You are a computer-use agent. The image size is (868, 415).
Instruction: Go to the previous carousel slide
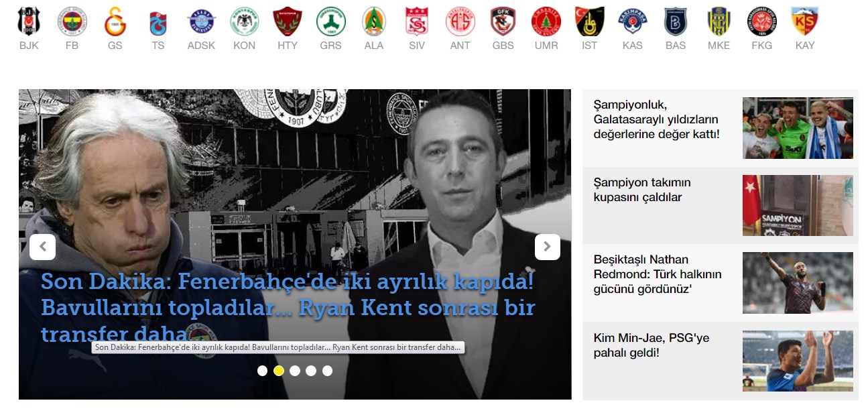42,247
